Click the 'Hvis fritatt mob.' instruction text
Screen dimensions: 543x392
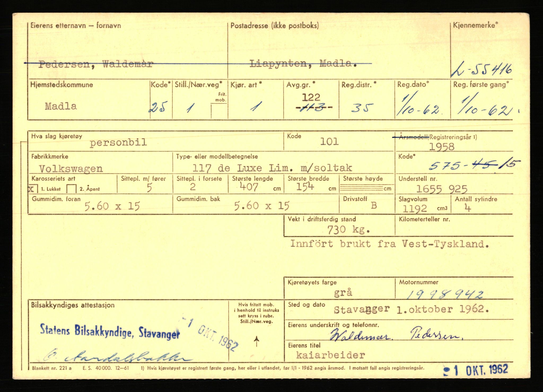pos(256,313)
